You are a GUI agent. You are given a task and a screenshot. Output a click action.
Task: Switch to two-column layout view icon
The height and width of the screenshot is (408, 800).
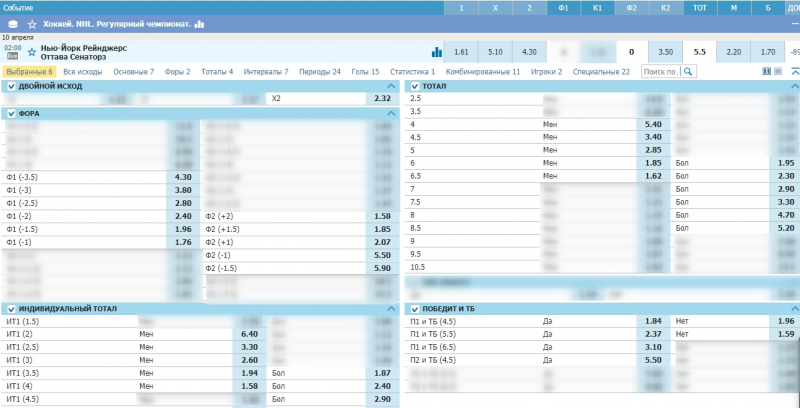click(767, 72)
